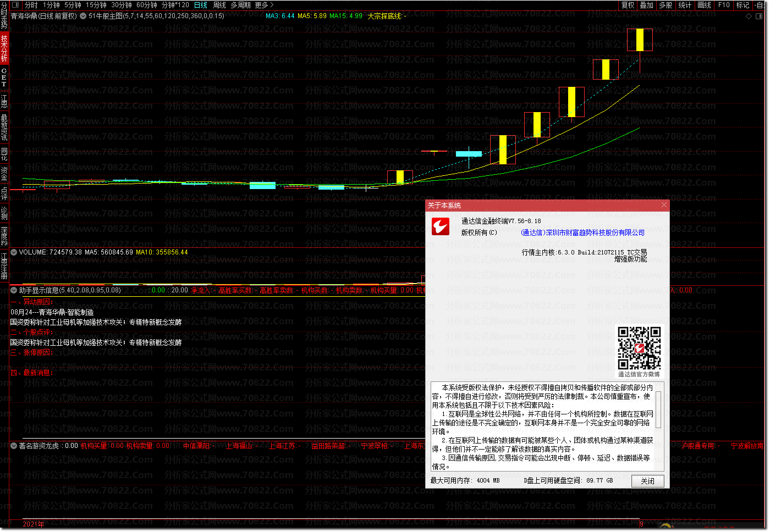Click the 关闭 button in the about dialog
The image size is (770, 532).
point(647,481)
